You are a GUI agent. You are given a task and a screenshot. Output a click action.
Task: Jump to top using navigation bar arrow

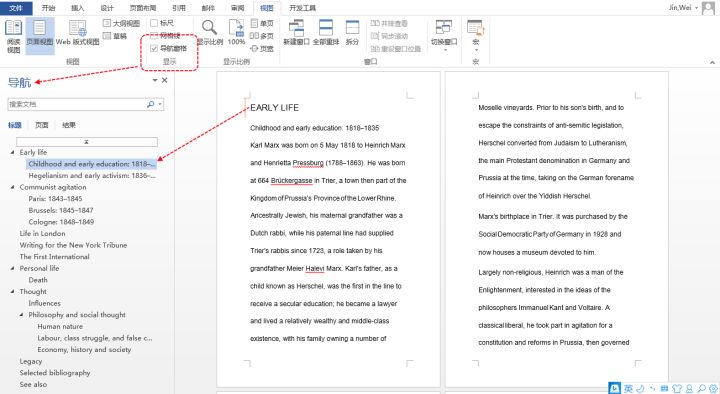(x=87, y=142)
